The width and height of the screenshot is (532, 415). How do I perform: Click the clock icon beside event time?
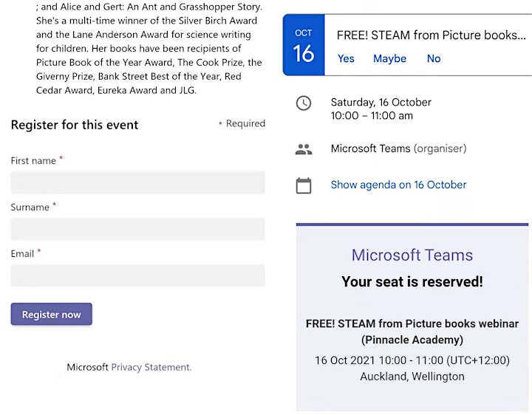[x=304, y=103]
